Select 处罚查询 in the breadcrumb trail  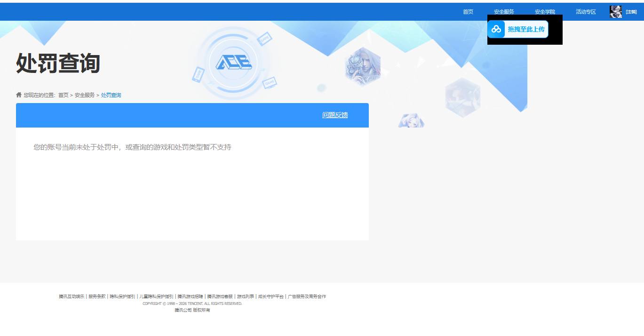pyautogui.click(x=111, y=95)
